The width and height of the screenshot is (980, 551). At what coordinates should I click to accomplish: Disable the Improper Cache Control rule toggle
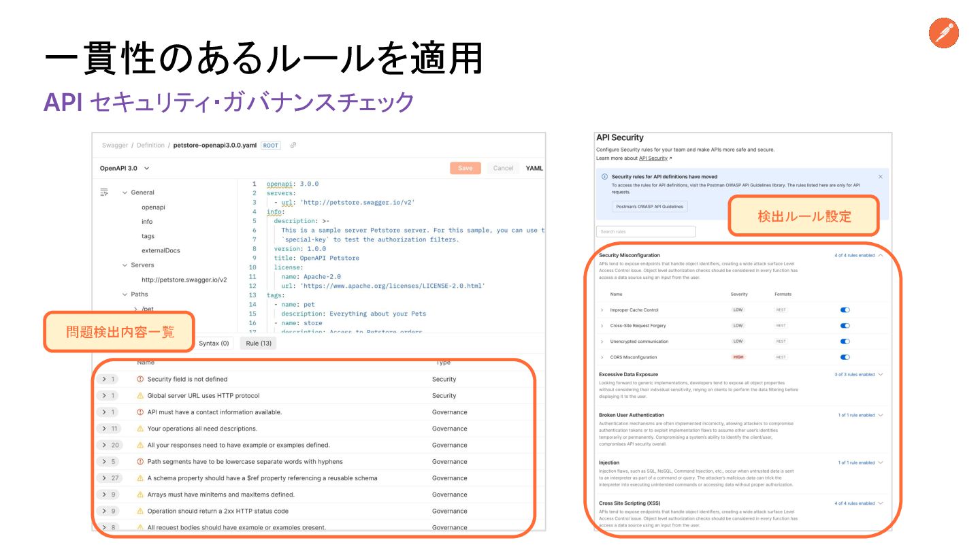tap(845, 310)
